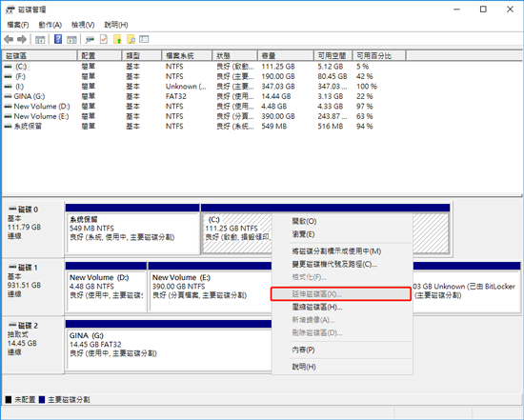
Task: Sort by the 配置 column header
Action: (x=100, y=55)
